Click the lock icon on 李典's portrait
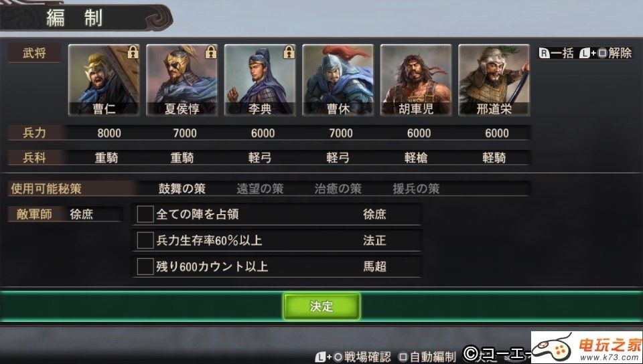643x364 pixels. click(289, 52)
